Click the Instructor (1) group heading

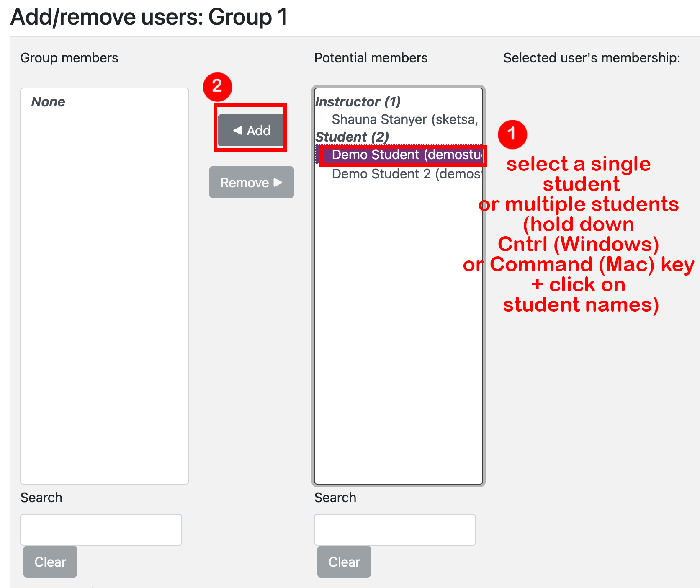(x=358, y=102)
